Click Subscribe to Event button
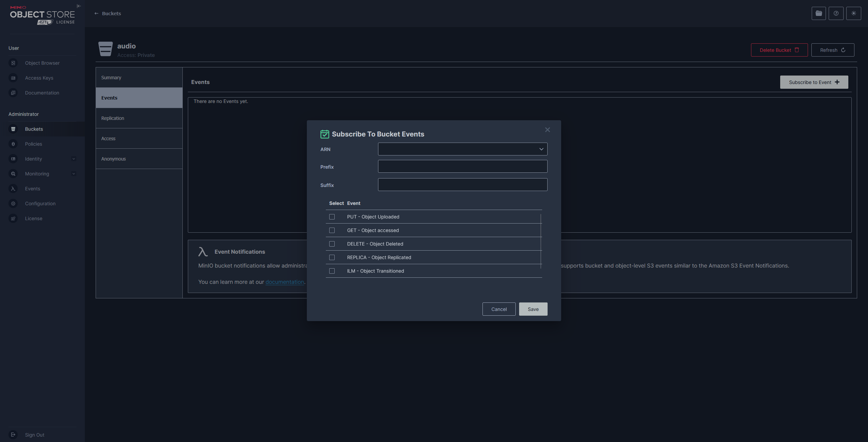 click(x=814, y=82)
